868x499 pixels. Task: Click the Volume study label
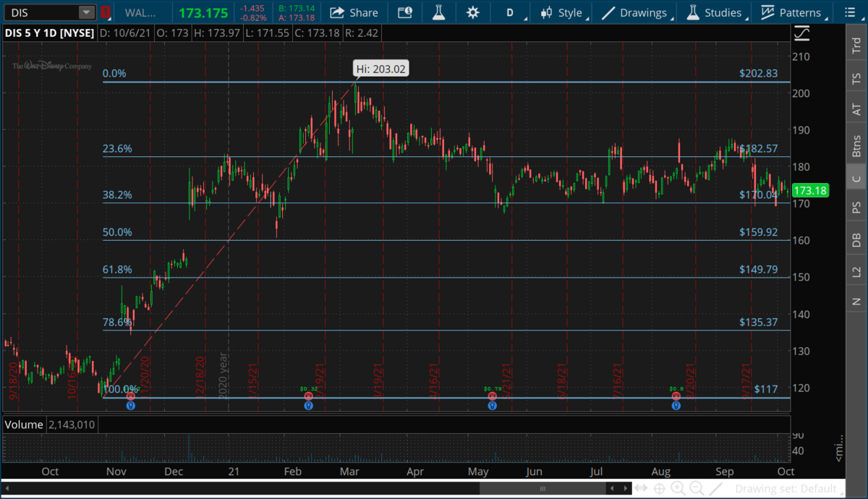(24, 425)
